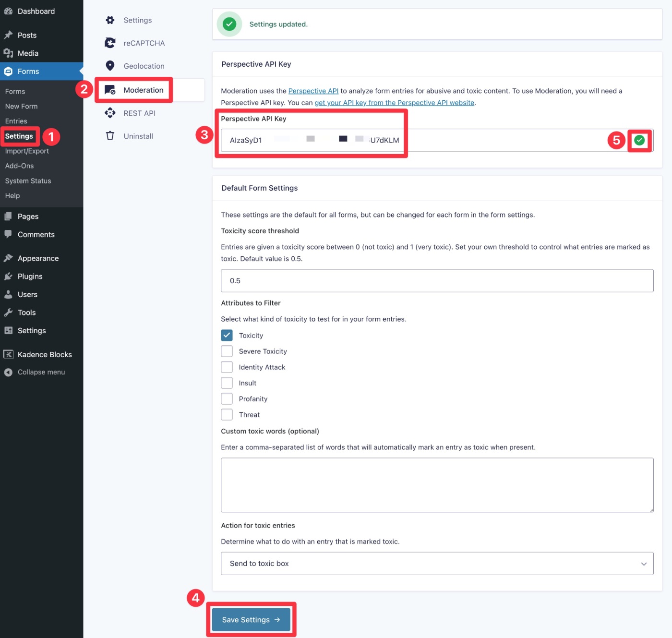
Task: Uncheck the Toxicity checkbox
Action: tap(227, 335)
